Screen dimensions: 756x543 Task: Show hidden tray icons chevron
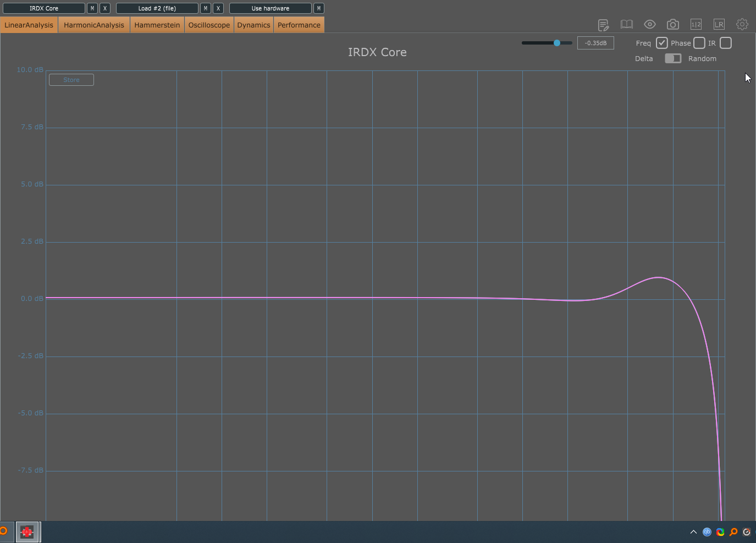coord(693,532)
